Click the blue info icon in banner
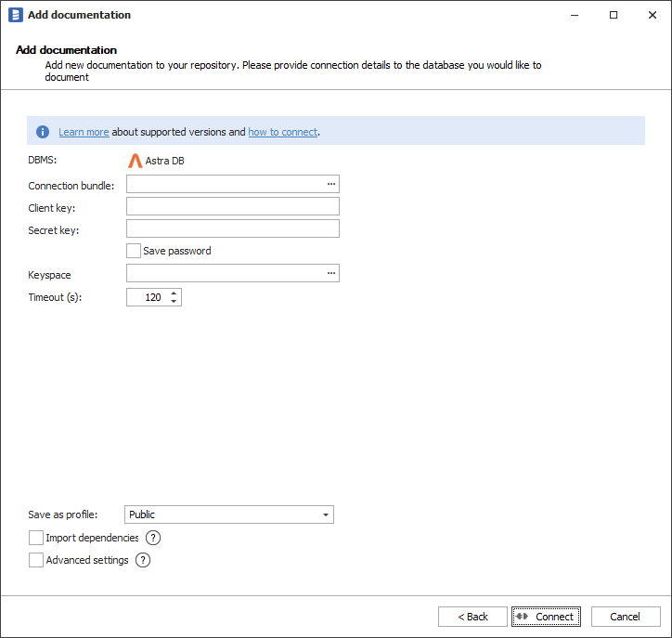Viewport: 672px width, 638px height. coord(43,132)
